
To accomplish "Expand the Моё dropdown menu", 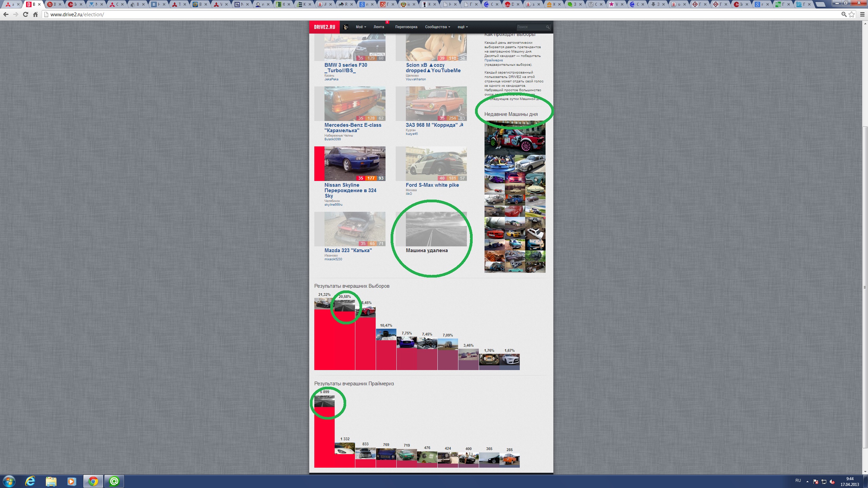I will [x=360, y=27].
